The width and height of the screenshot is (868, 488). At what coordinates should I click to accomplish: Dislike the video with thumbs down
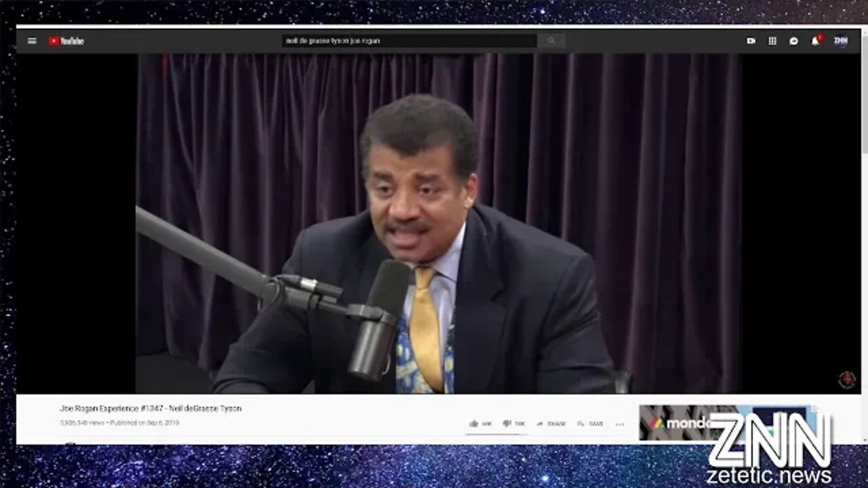coord(514,424)
